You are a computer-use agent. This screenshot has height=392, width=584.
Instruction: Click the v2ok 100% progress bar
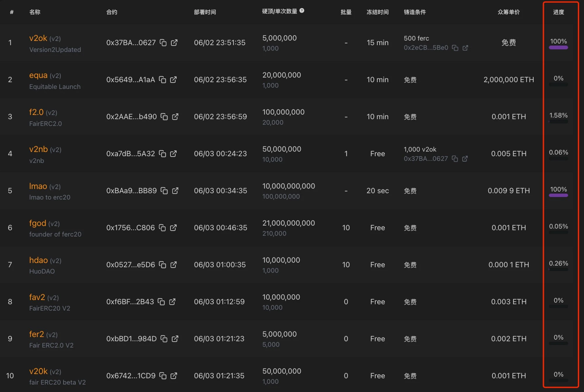coord(558,48)
